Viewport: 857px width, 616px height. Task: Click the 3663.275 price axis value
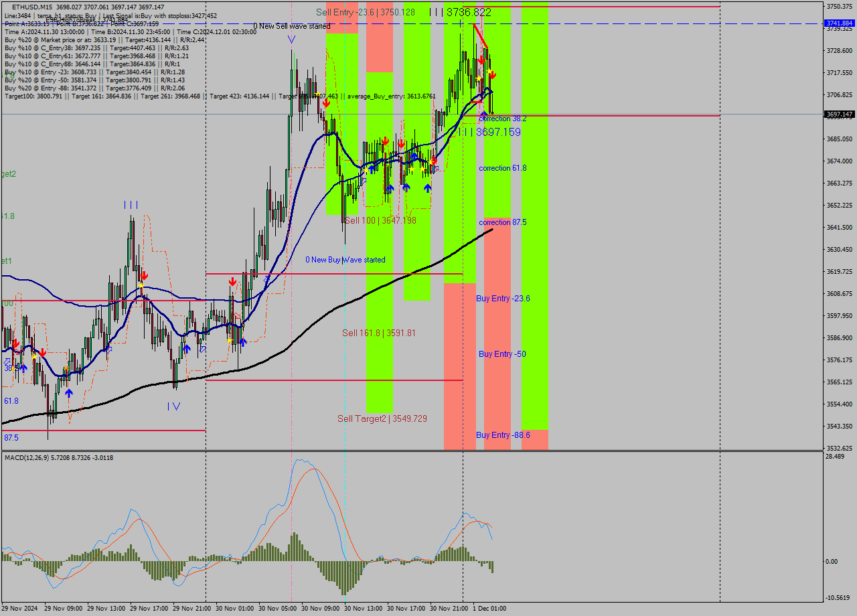[x=840, y=183]
